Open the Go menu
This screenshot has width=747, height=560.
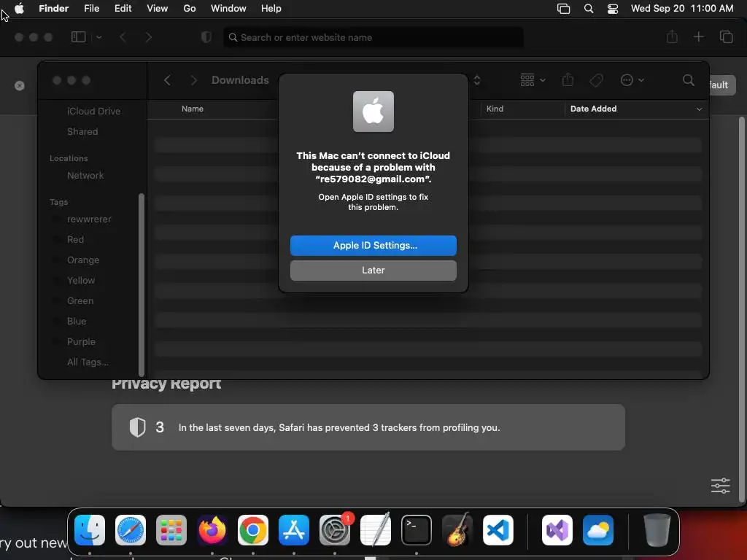(190, 8)
